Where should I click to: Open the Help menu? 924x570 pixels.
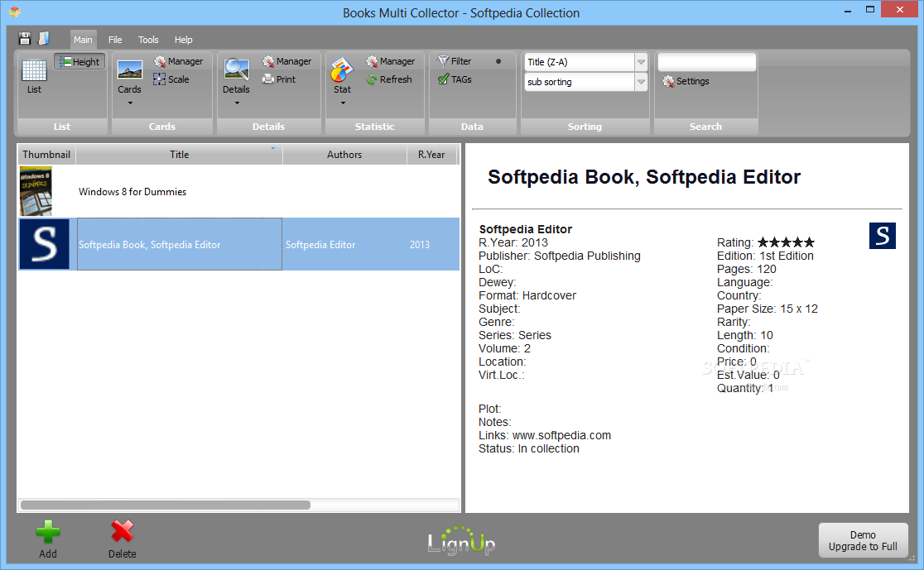183,40
